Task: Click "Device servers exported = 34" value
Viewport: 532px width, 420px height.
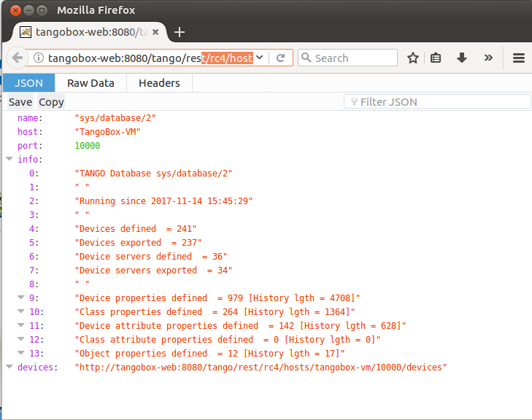Action: (x=153, y=271)
